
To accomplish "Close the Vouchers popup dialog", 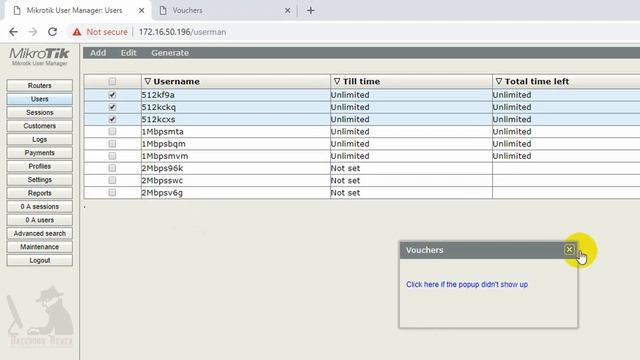I will click(x=569, y=249).
